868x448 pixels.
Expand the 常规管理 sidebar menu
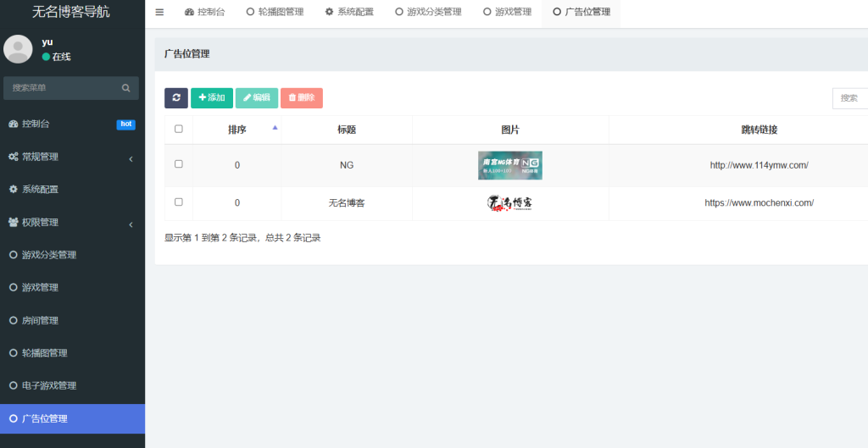point(72,157)
